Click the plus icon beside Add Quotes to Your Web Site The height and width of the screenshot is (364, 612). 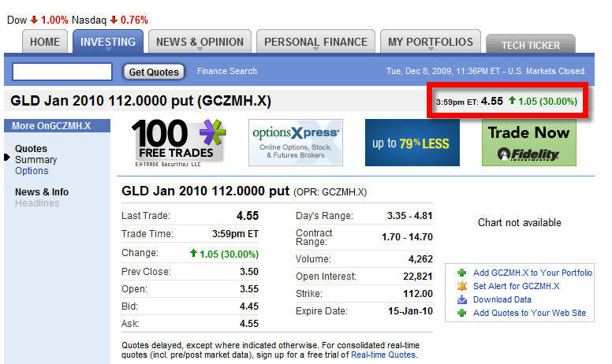tap(461, 313)
